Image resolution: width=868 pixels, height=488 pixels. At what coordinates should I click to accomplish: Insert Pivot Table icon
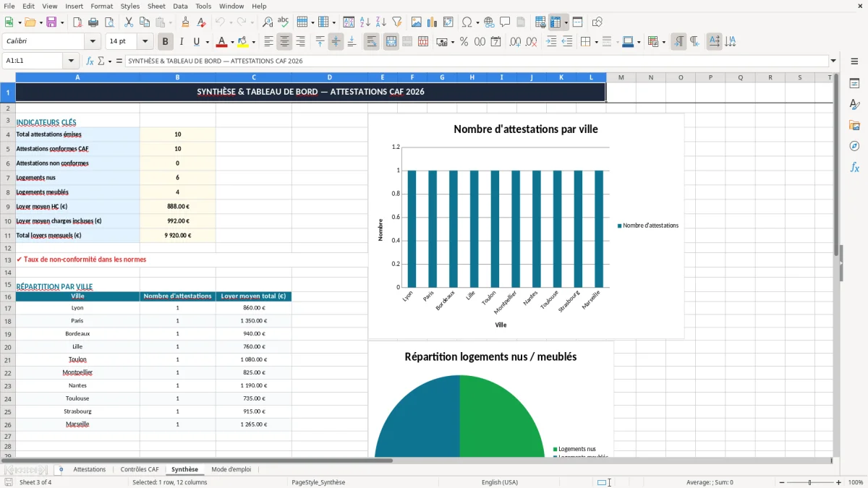[x=448, y=22]
